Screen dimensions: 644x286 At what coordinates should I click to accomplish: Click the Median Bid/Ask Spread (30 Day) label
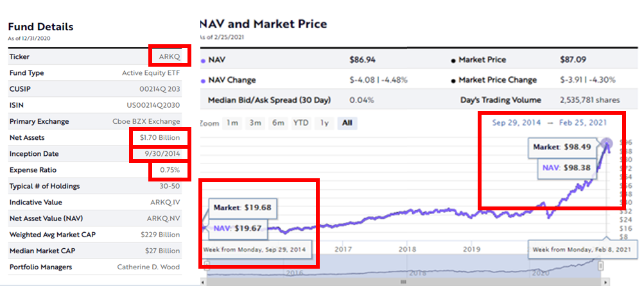269,100
